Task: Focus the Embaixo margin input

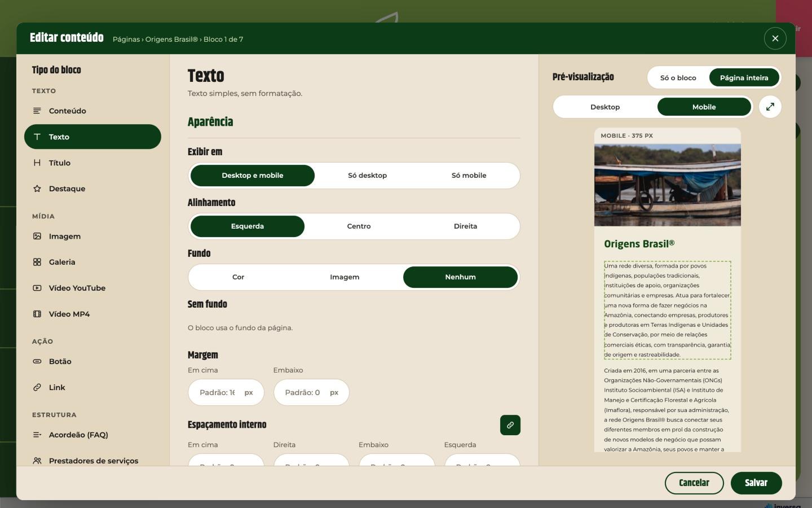Action: pyautogui.click(x=311, y=392)
